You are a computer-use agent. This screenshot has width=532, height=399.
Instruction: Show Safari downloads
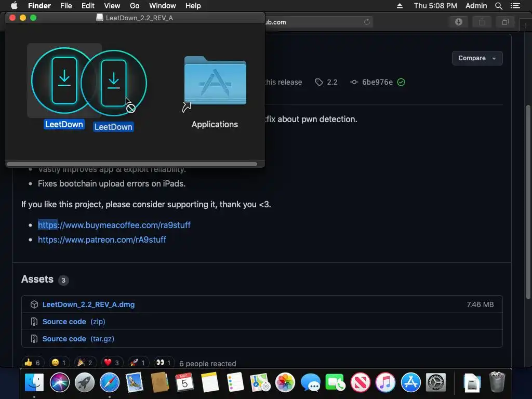coord(459,22)
